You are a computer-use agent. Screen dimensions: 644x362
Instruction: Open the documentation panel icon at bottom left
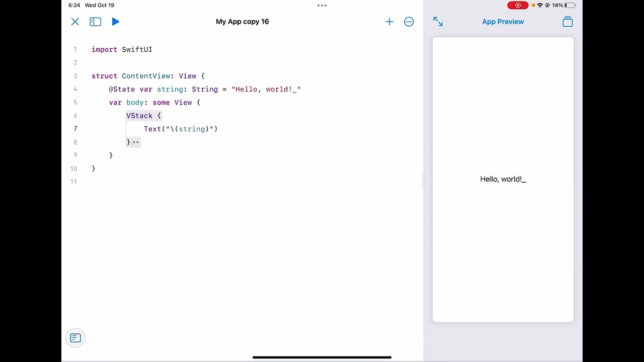pyautogui.click(x=75, y=338)
